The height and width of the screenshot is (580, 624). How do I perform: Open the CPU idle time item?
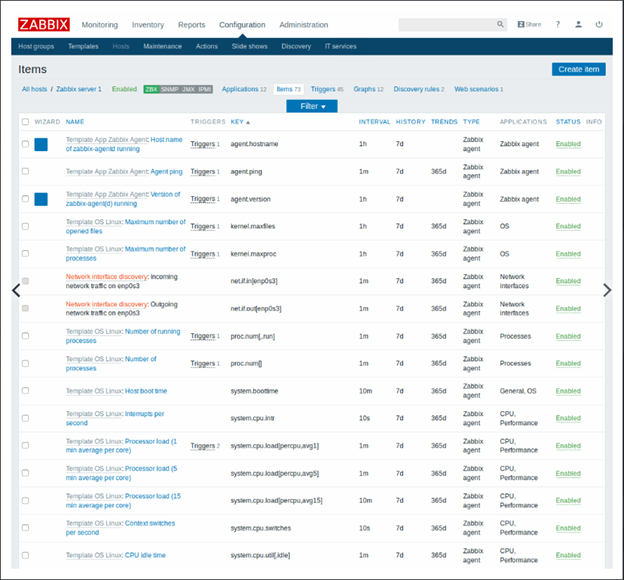[x=145, y=555]
